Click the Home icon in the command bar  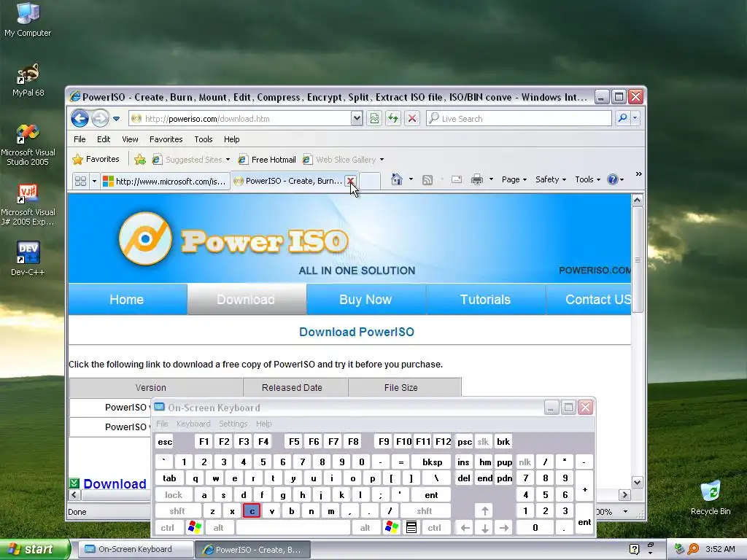coord(396,179)
